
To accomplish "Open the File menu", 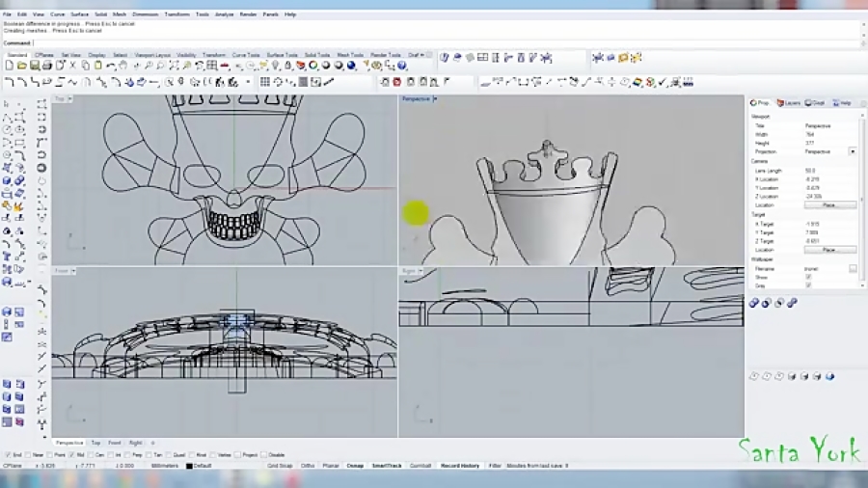I will pyautogui.click(x=7, y=14).
